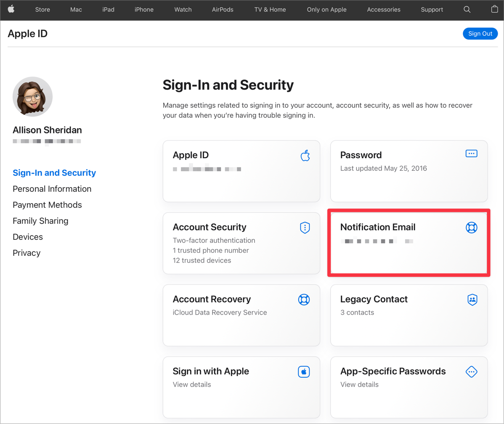504x424 pixels.
Task: Open the Accessories menu
Action: pyautogui.click(x=384, y=10)
